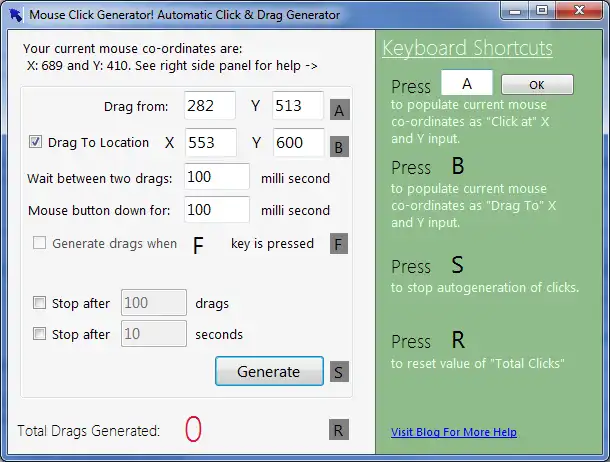Close the Mouse Click Generator window
Image resolution: width=610 pixels, height=462 pixels.
(579, 10)
